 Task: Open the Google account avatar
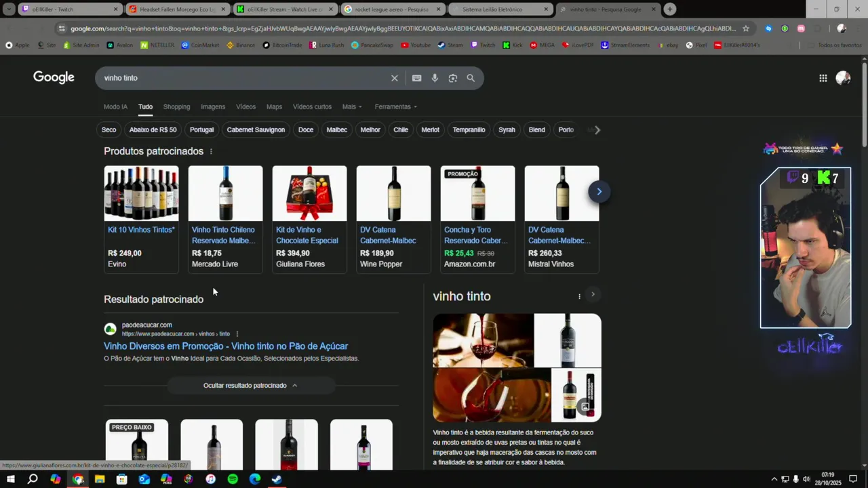point(843,78)
